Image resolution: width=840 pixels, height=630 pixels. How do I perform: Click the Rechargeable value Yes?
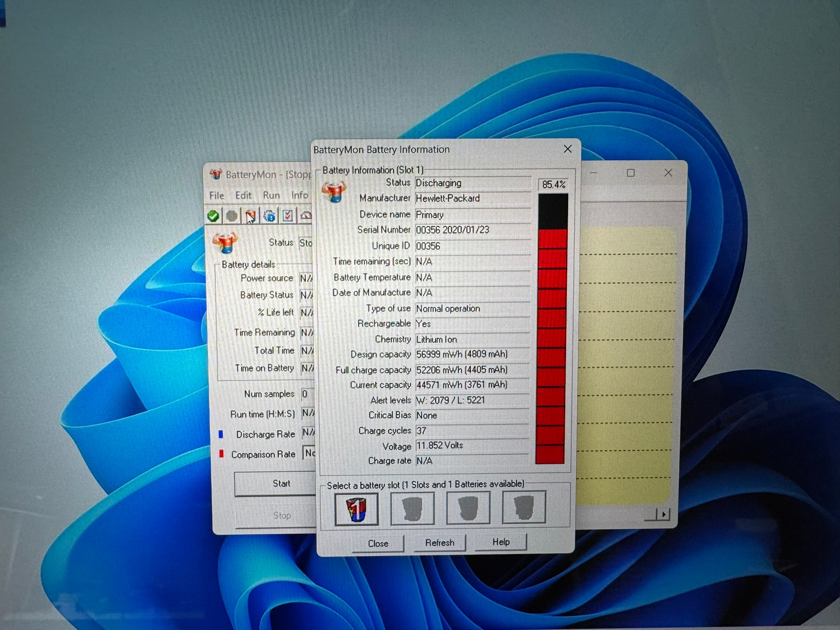click(x=473, y=324)
